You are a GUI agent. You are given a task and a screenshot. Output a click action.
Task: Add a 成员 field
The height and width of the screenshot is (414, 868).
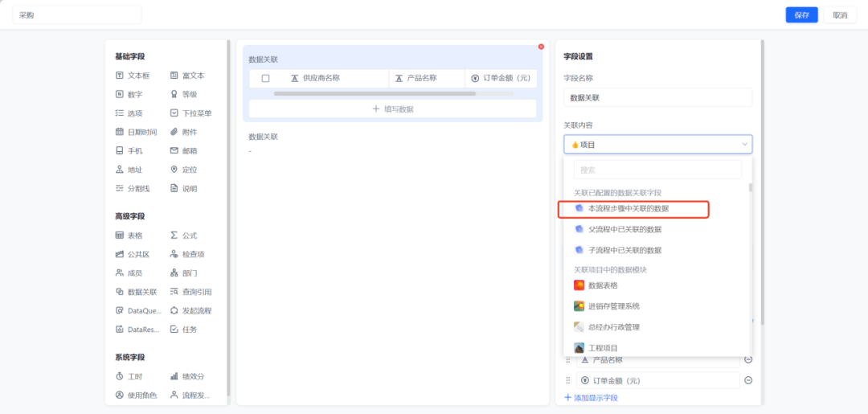pos(129,273)
